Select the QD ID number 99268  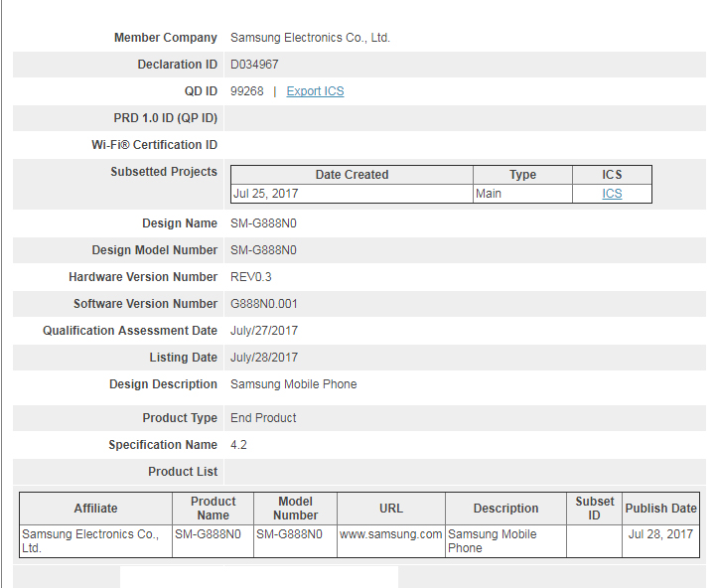247,91
